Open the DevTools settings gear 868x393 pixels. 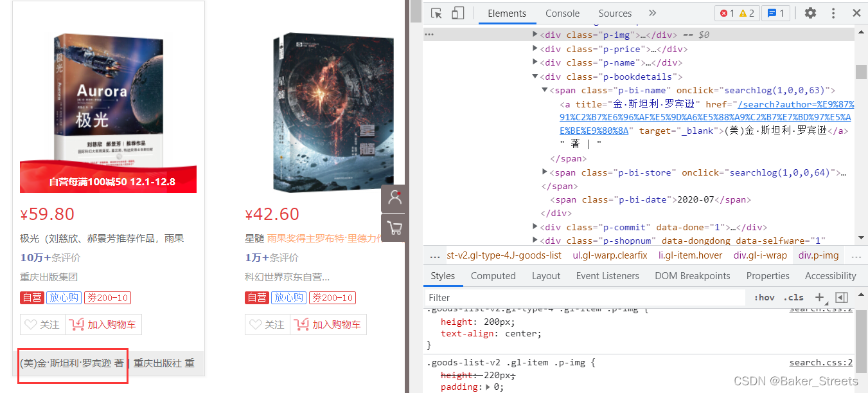click(x=811, y=14)
